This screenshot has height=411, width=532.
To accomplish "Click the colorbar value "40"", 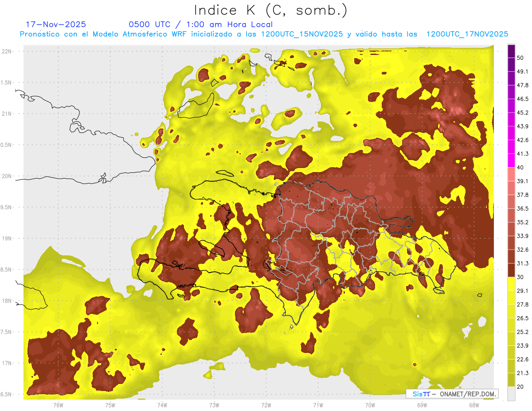I will point(520,168).
